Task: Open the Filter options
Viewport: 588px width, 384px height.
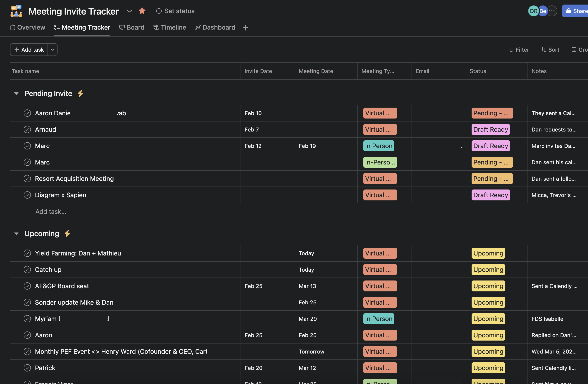Action: coord(519,50)
